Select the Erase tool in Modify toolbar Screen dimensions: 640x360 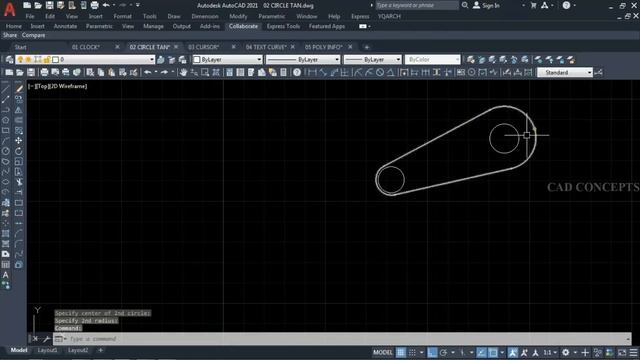[x=19, y=89]
